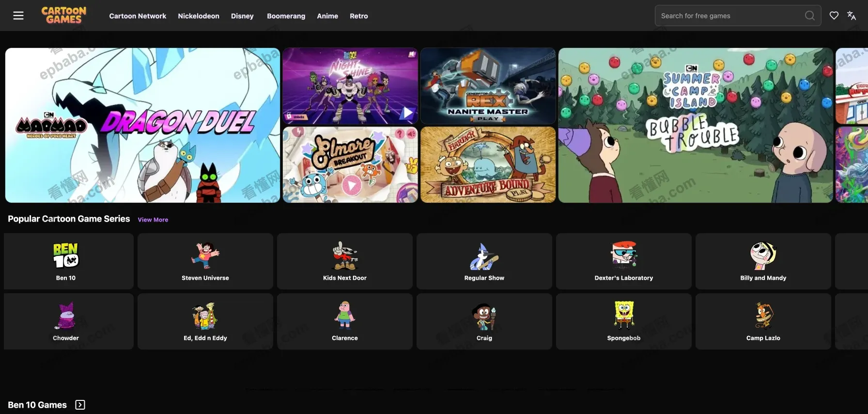Image resolution: width=868 pixels, height=414 pixels.
Task: Type in the Search for free games field
Action: (727, 16)
